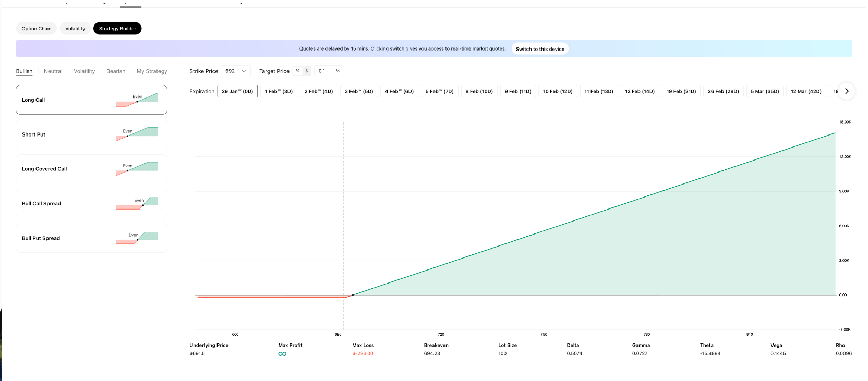The width and height of the screenshot is (868, 381).
Task: Select expiration 12 Mar (42D)
Action: 806,91
